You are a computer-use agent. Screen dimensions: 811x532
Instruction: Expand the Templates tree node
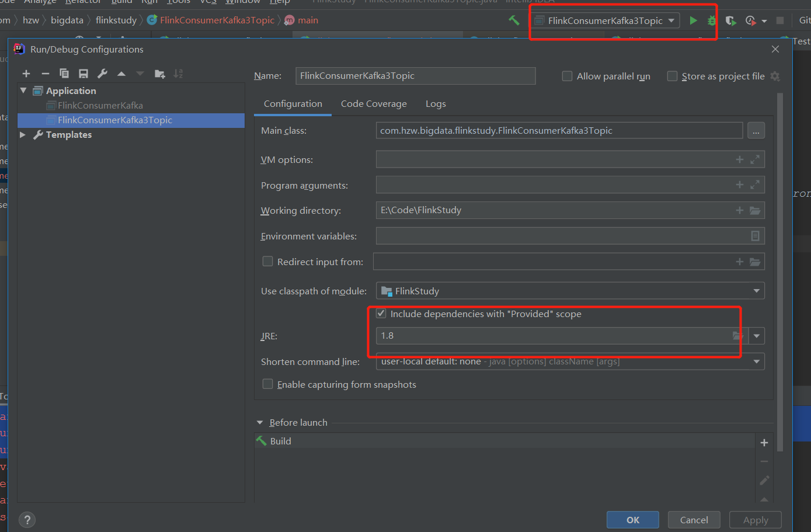pos(23,135)
